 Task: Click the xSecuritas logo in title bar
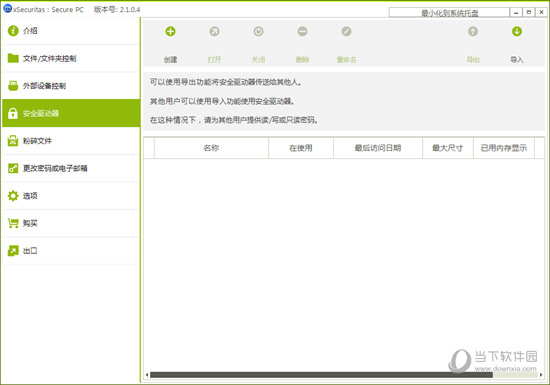coord(7,8)
